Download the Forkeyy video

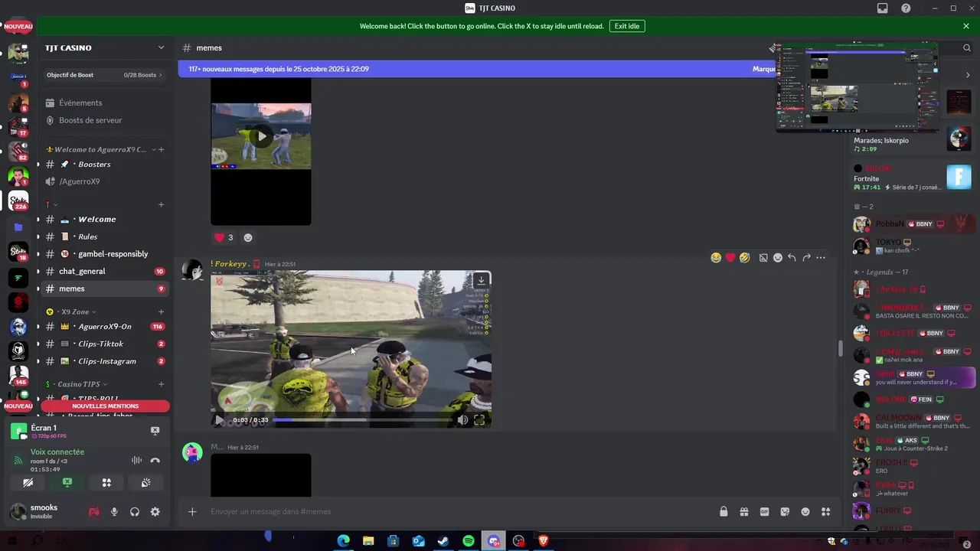pos(481,281)
